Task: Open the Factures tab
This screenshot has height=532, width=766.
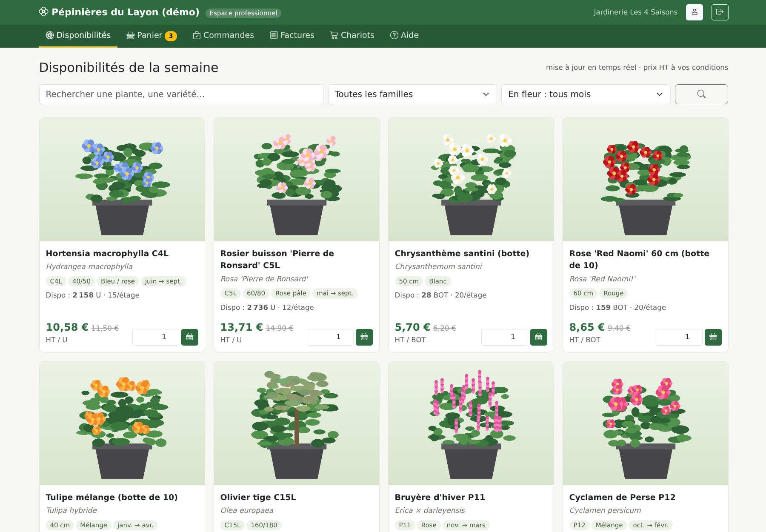Action: (x=292, y=35)
